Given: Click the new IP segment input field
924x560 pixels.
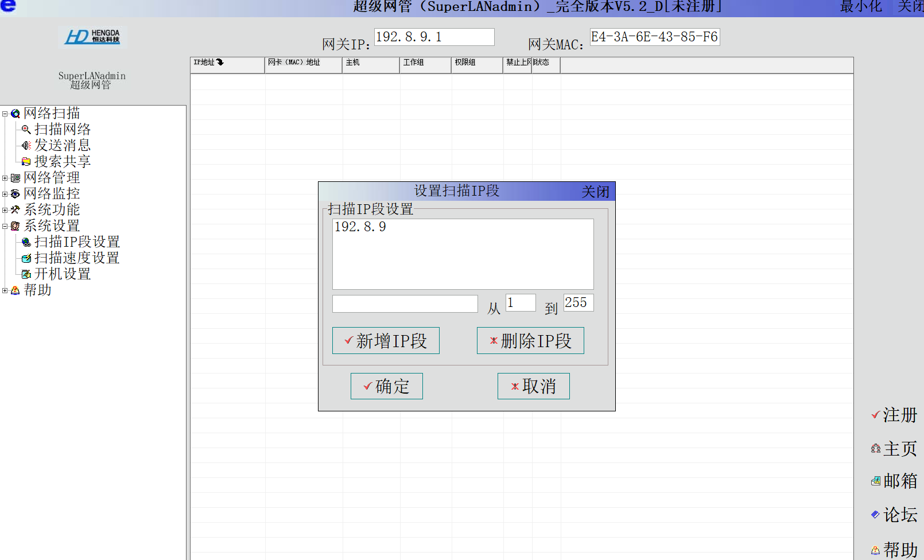Looking at the screenshot, I should click(x=405, y=304).
